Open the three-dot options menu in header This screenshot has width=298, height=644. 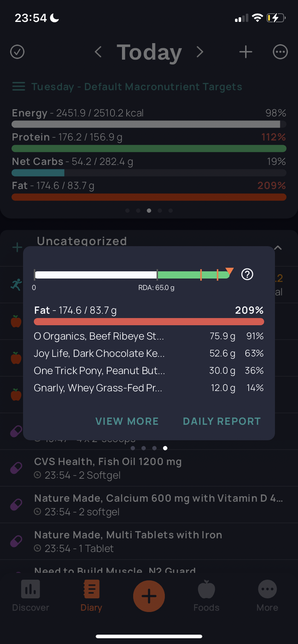280,52
